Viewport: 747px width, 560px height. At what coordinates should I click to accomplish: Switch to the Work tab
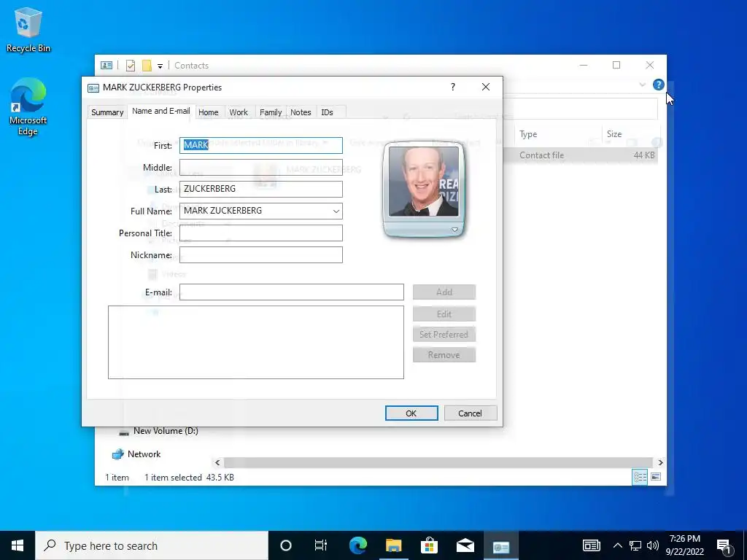[x=239, y=112]
